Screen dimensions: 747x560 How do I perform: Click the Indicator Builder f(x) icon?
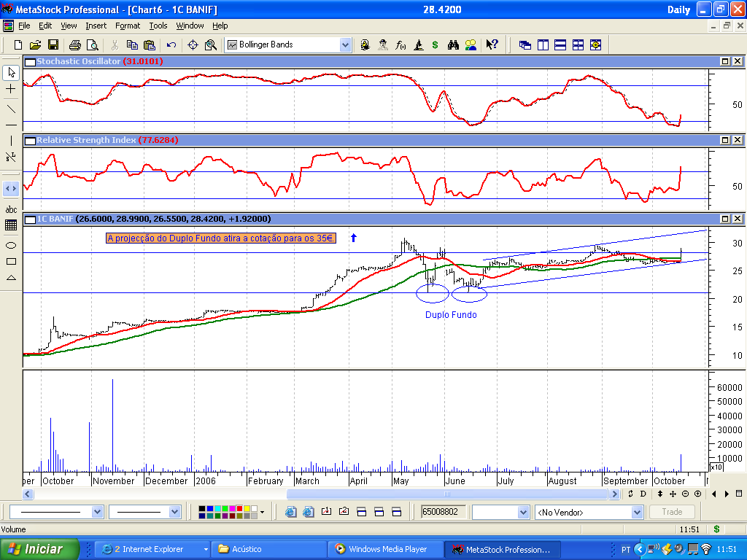tap(400, 44)
